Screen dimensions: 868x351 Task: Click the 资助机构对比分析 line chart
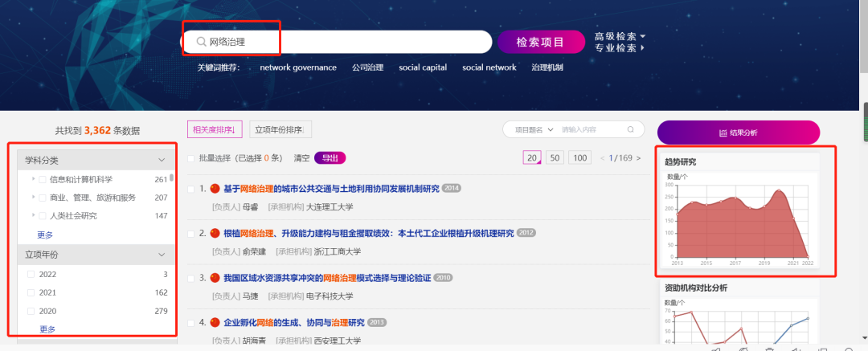[740, 322]
